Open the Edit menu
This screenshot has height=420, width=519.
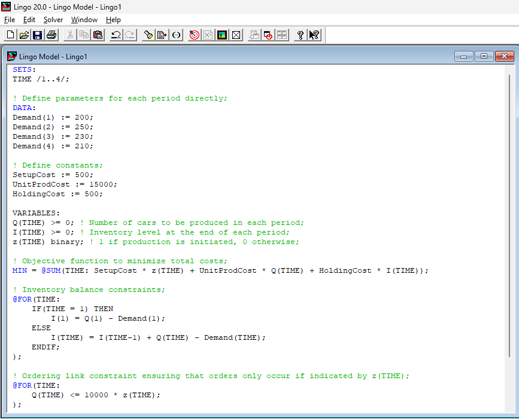pyautogui.click(x=29, y=20)
